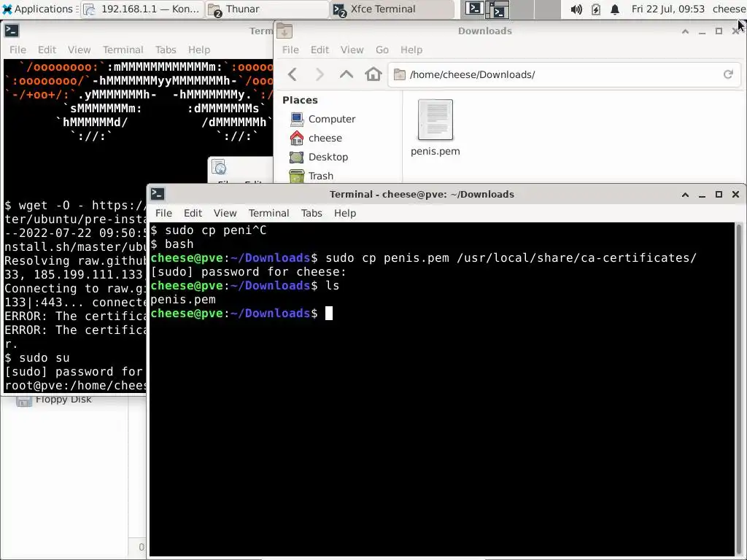The image size is (747, 560).
Task: Go to parent folder in Thunar
Action: pyautogui.click(x=347, y=74)
